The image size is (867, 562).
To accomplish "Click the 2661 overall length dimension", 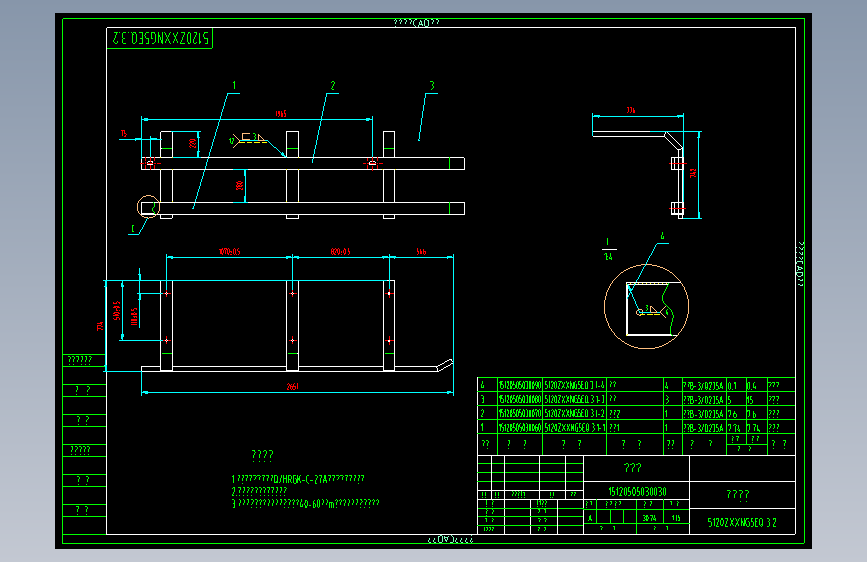I will pos(293,387).
